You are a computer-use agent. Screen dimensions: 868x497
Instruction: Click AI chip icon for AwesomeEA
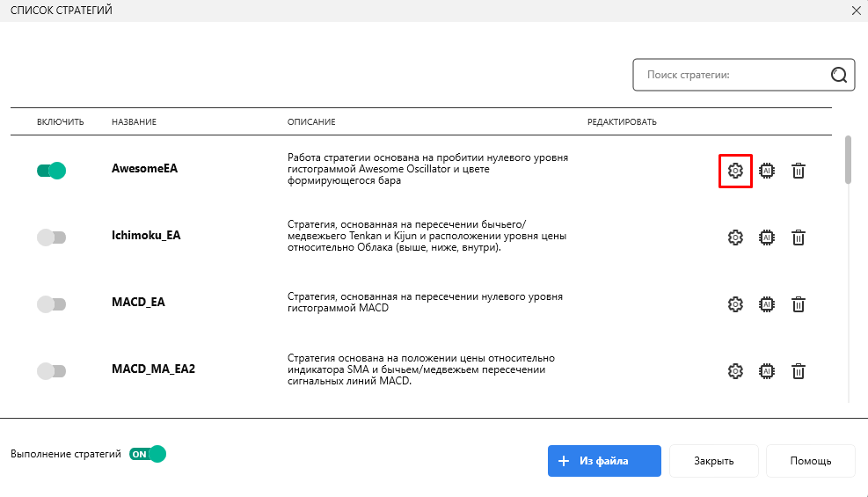pyautogui.click(x=767, y=171)
